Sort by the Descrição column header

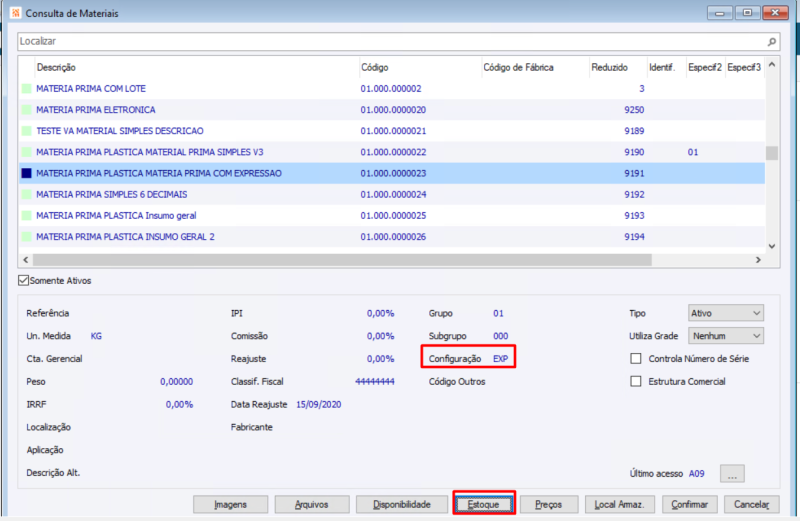point(196,67)
